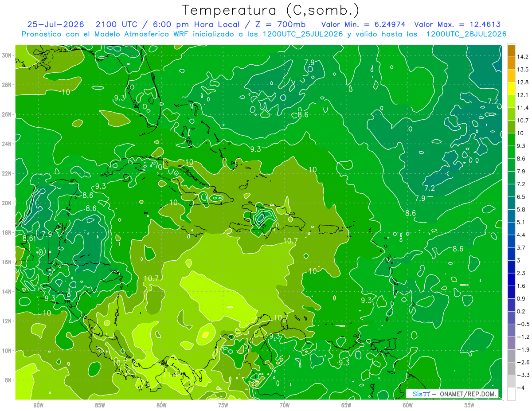The height and width of the screenshot is (411, 532).
Task: Pick the dark orange swatch atop the color scale
Action: [511, 51]
